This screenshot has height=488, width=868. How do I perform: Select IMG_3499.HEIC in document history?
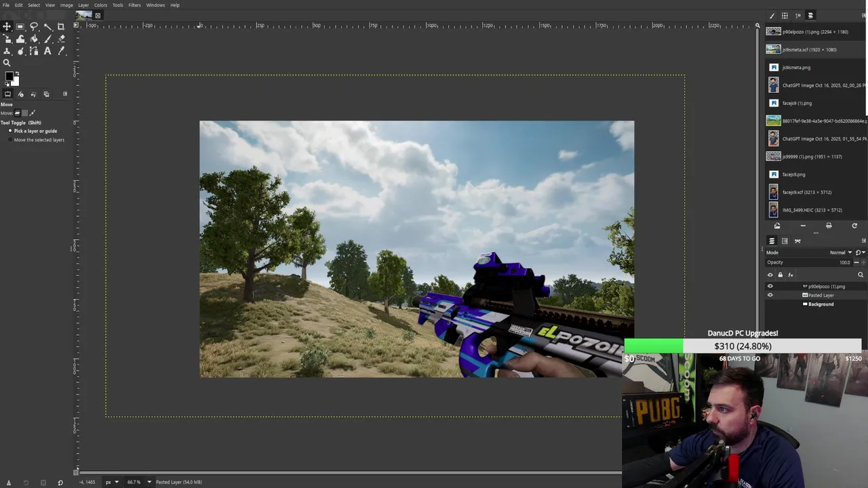coord(816,210)
